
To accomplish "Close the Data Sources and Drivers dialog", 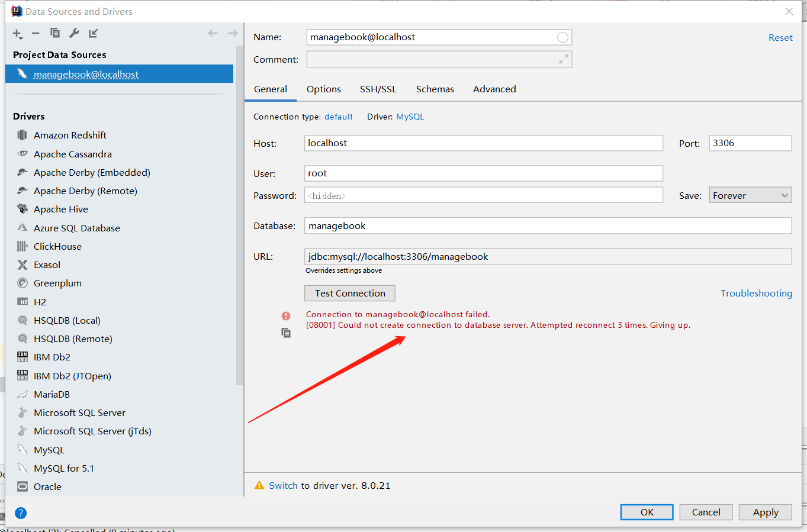I will point(789,11).
